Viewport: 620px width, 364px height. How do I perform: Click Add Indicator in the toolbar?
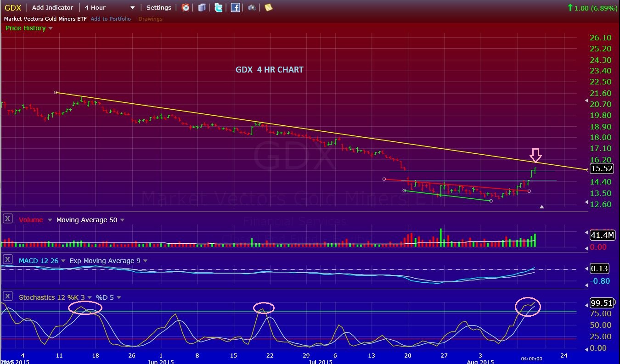point(52,7)
